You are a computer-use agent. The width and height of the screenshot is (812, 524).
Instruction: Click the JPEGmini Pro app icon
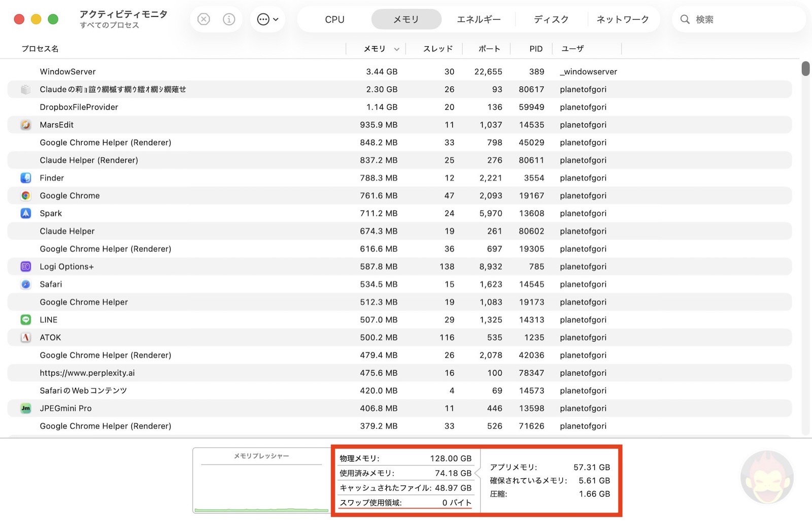[x=26, y=408]
